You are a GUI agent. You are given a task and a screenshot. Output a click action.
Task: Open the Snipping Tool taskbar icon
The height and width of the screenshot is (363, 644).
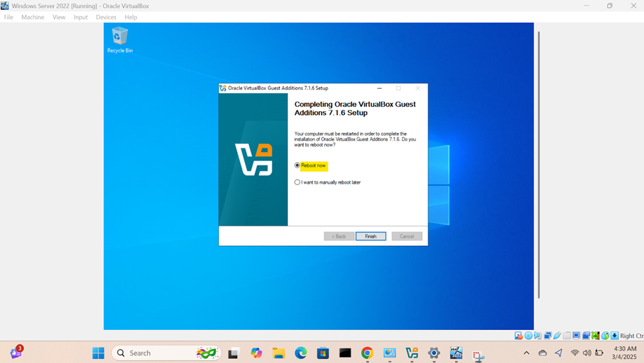(x=478, y=355)
